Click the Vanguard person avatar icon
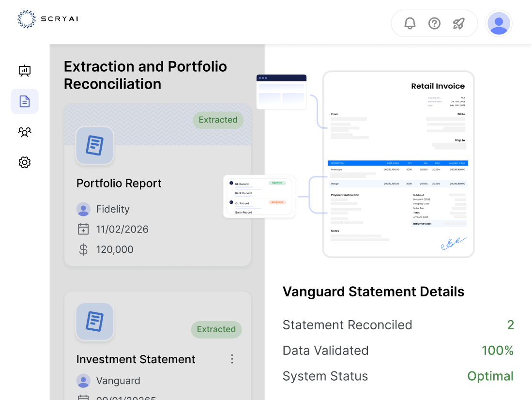The width and height of the screenshot is (532, 400). coord(83,381)
